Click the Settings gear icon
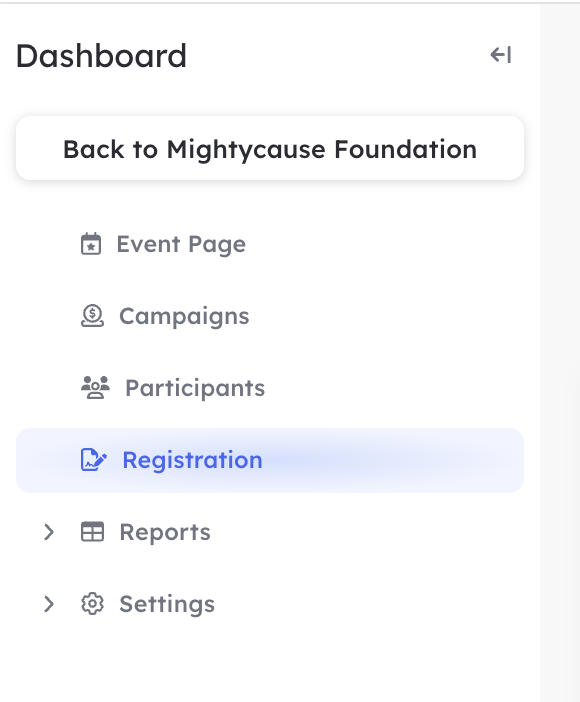Image resolution: width=580 pixels, height=702 pixels. [x=92, y=604]
